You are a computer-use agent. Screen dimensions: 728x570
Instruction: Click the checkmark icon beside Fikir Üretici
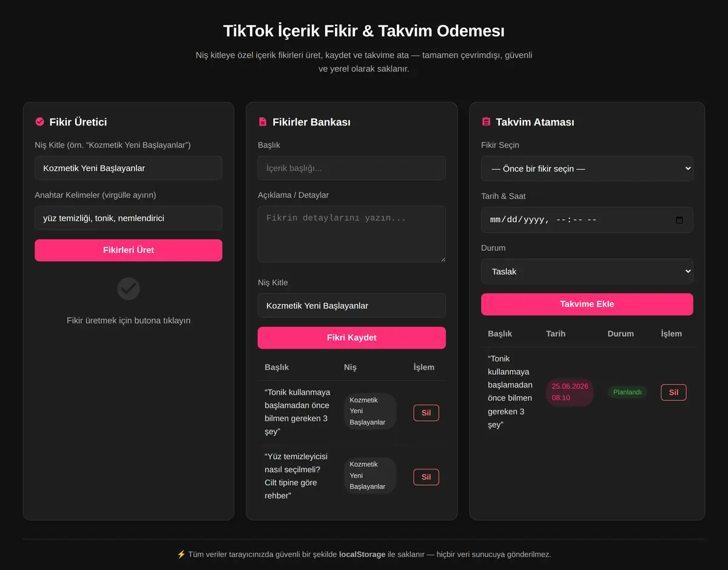(x=40, y=122)
